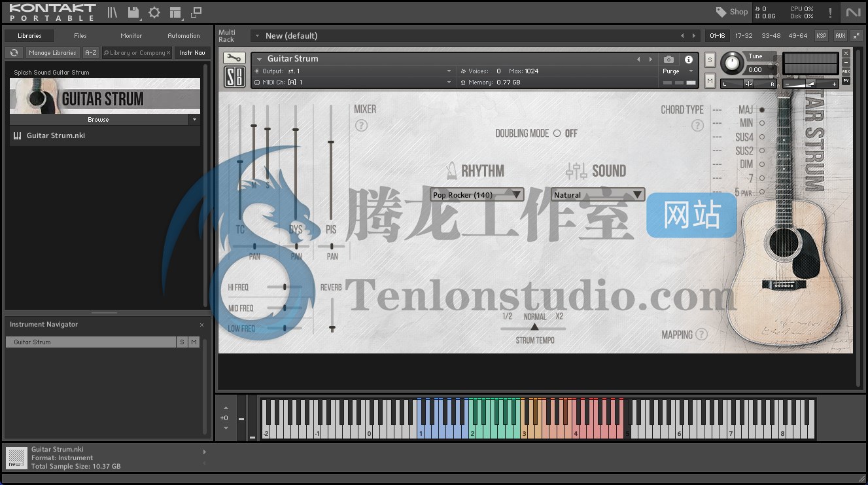868x485 pixels.
Task: Click the SB Splash Sound logo
Action: click(x=235, y=78)
